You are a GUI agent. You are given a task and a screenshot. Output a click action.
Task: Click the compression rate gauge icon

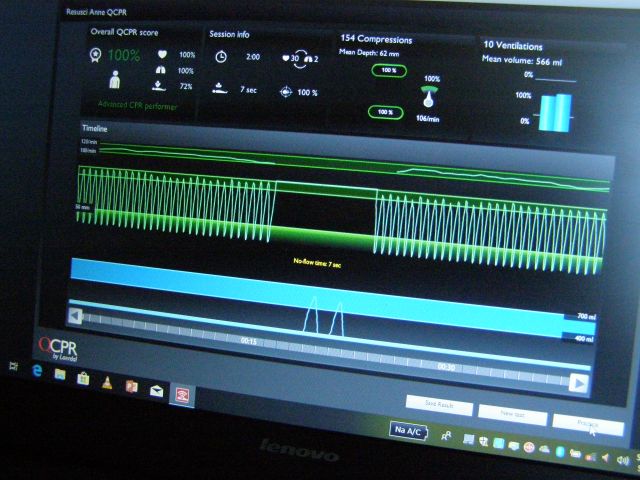(x=430, y=99)
